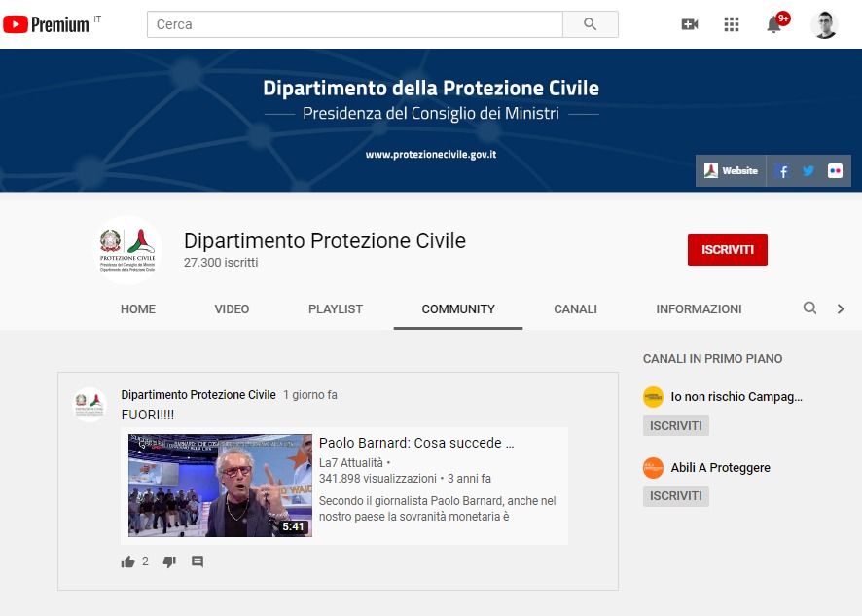Switch to the VIDEO tab
This screenshot has width=862, height=616.
(x=232, y=309)
